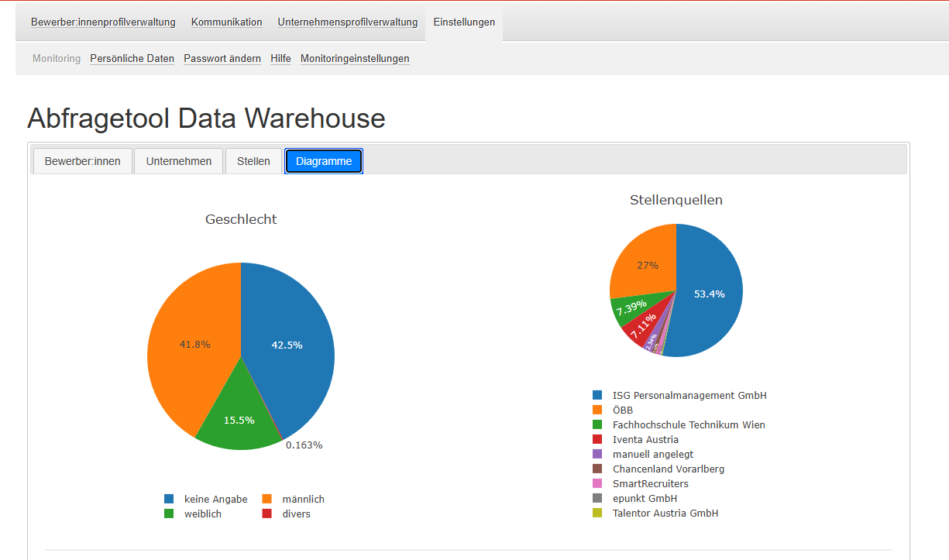This screenshot has width=949, height=560.
Task: Open the Persönliche Daten link
Action: (132, 58)
